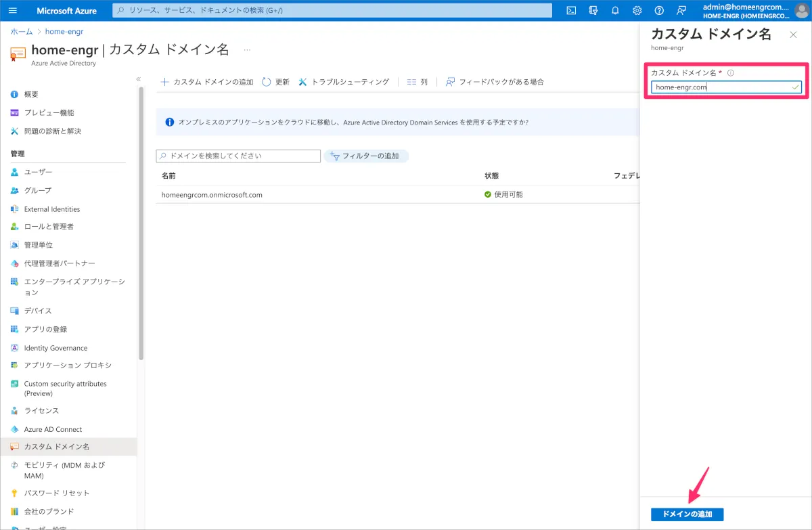This screenshot has height=530, width=812.
Task: Click フィルターの追加 filter button
Action: 366,156
